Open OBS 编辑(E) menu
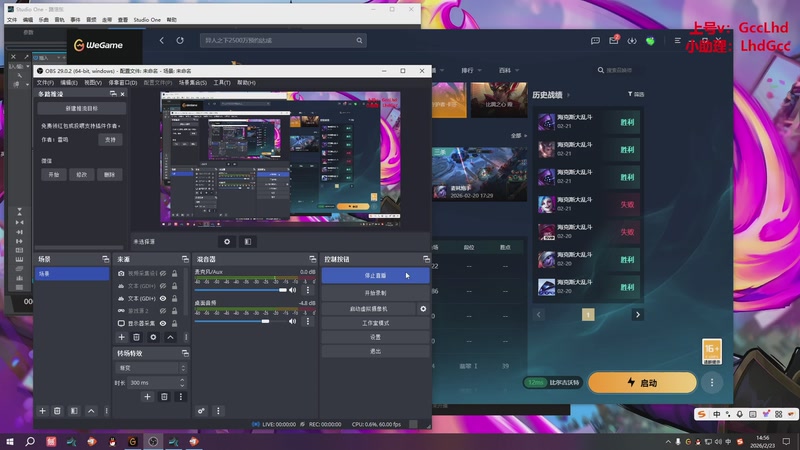 (x=69, y=83)
